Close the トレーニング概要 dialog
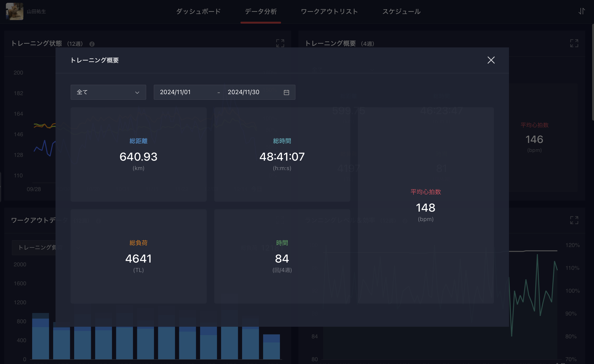 (491, 60)
